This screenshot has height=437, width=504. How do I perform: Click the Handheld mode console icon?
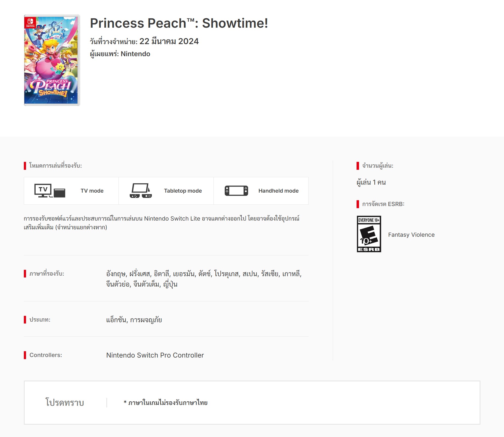tap(236, 191)
